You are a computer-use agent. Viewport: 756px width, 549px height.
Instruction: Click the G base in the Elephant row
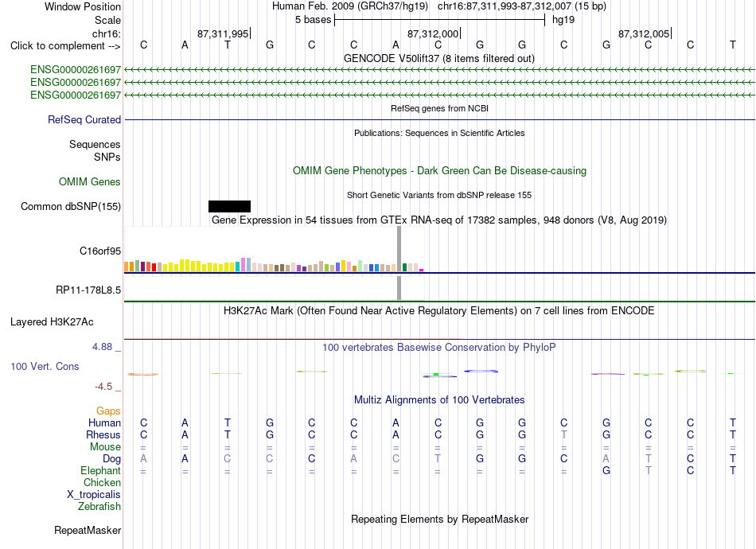(x=606, y=470)
